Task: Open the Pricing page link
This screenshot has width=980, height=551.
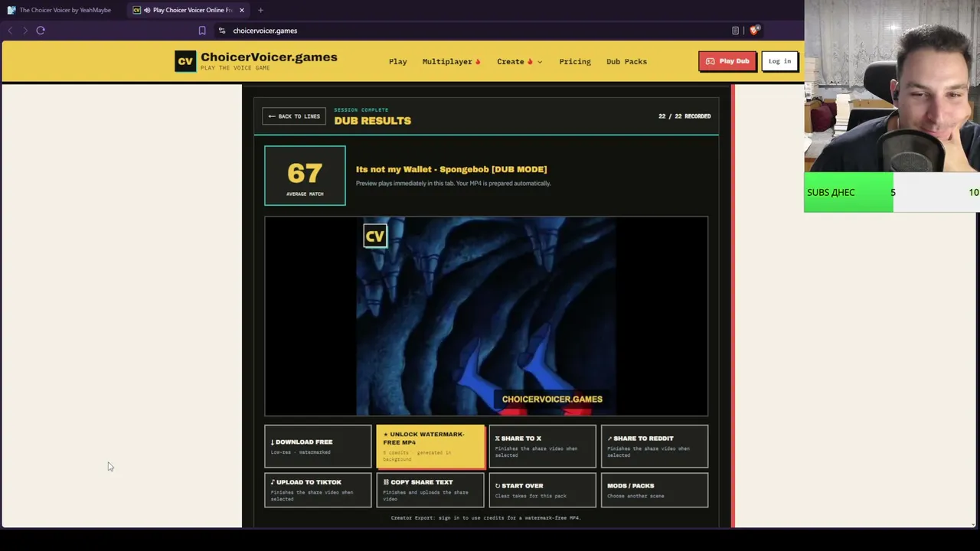Action: coord(575,61)
